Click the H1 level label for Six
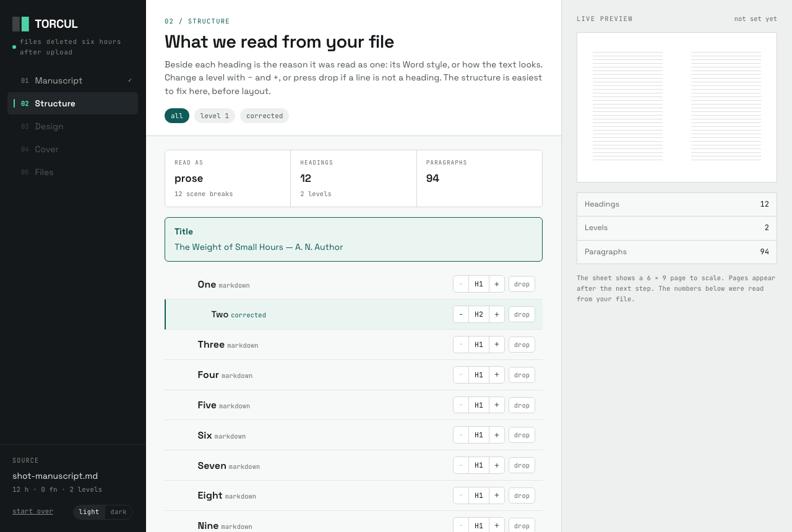 coord(479,435)
